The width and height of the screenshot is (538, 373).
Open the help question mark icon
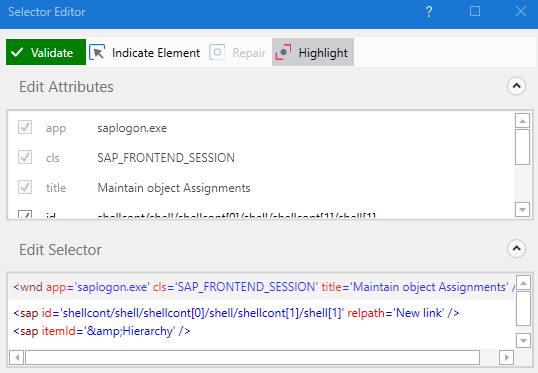click(429, 12)
